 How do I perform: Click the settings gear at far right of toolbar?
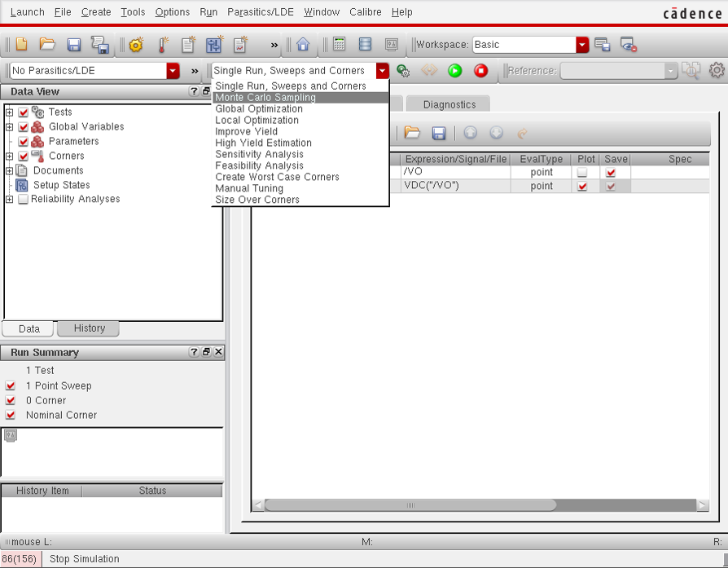pyautogui.click(x=717, y=70)
